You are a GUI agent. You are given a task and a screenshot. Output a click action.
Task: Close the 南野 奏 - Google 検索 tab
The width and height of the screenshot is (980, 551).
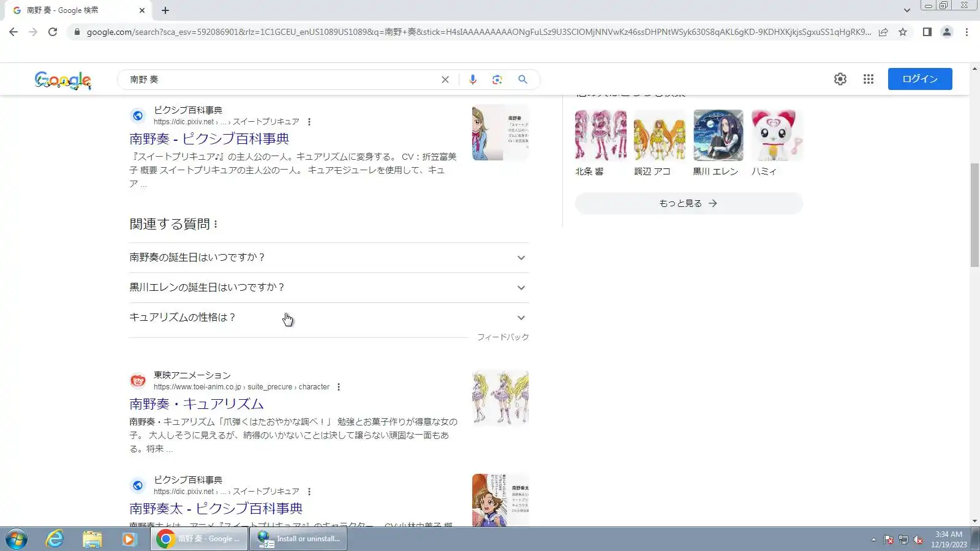click(142, 10)
